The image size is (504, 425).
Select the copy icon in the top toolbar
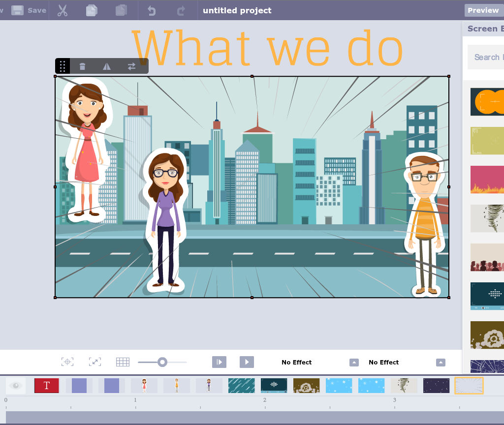click(x=92, y=10)
